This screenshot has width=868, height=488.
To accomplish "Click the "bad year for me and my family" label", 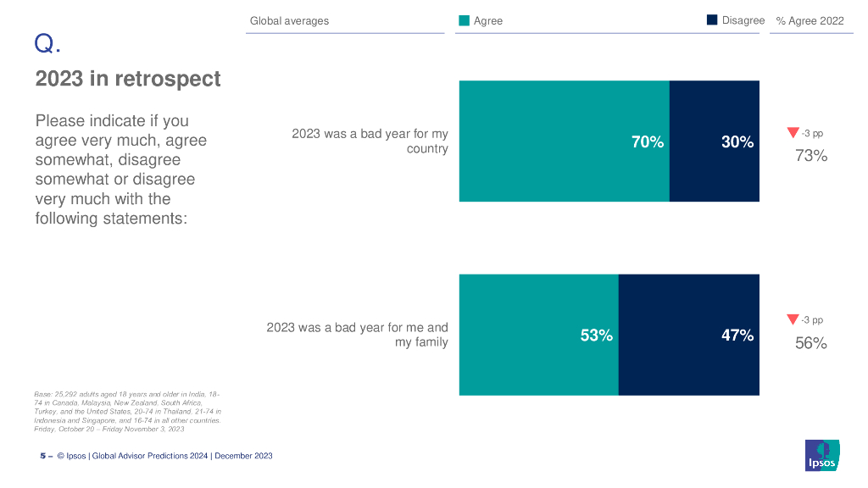I will [357, 335].
